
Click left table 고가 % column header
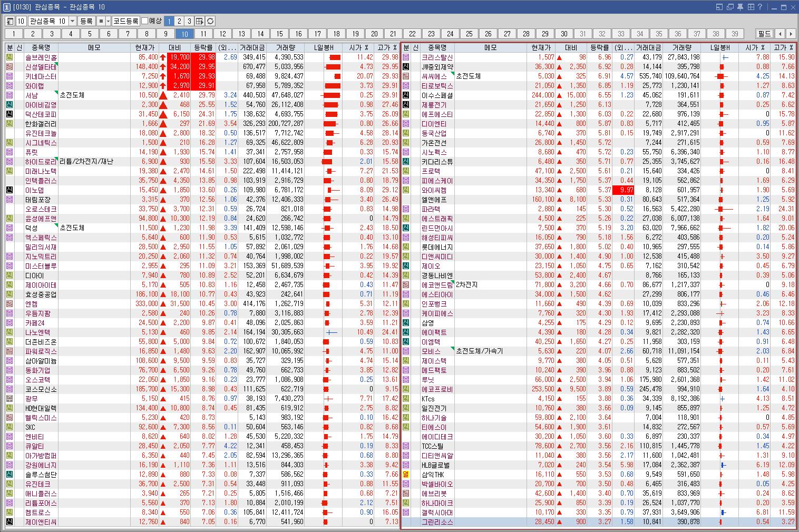pyautogui.click(x=387, y=47)
